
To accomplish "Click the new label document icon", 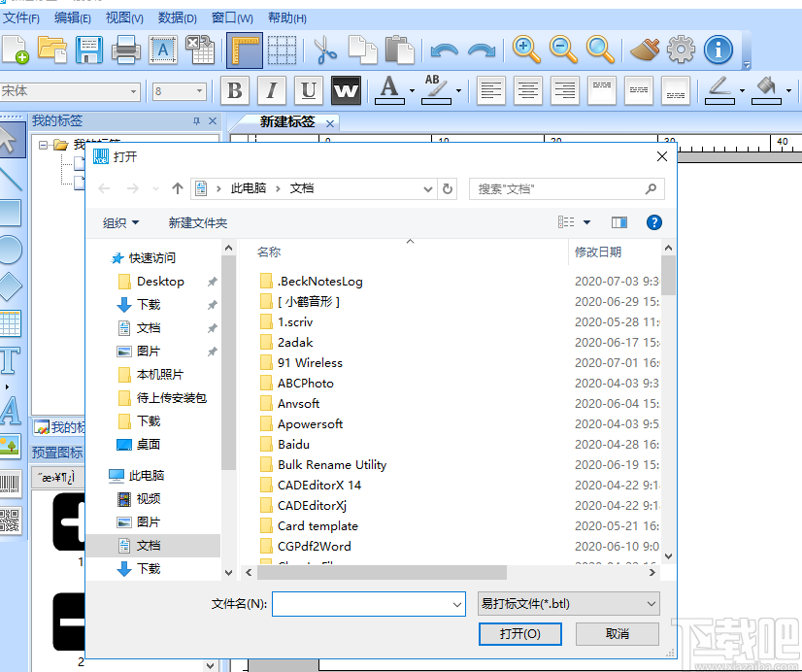I will pyautogui.click(x=16, y=50).
